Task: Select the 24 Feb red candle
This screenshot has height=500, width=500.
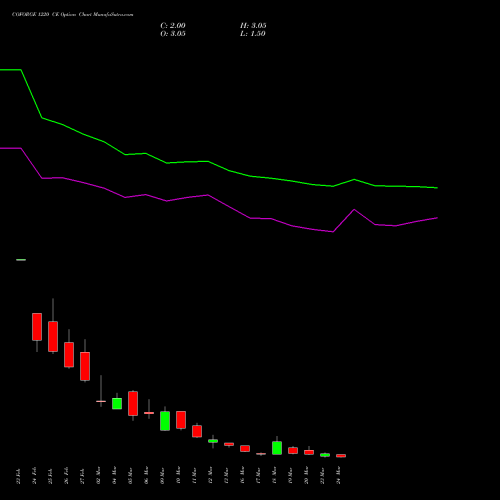Action: pyautogui.click(x=37, y=327)
